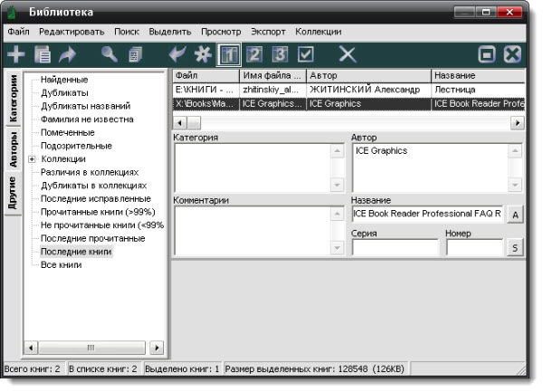Expand the Коллекции tree node
This screenshot has width=543, height=392.
33,158
